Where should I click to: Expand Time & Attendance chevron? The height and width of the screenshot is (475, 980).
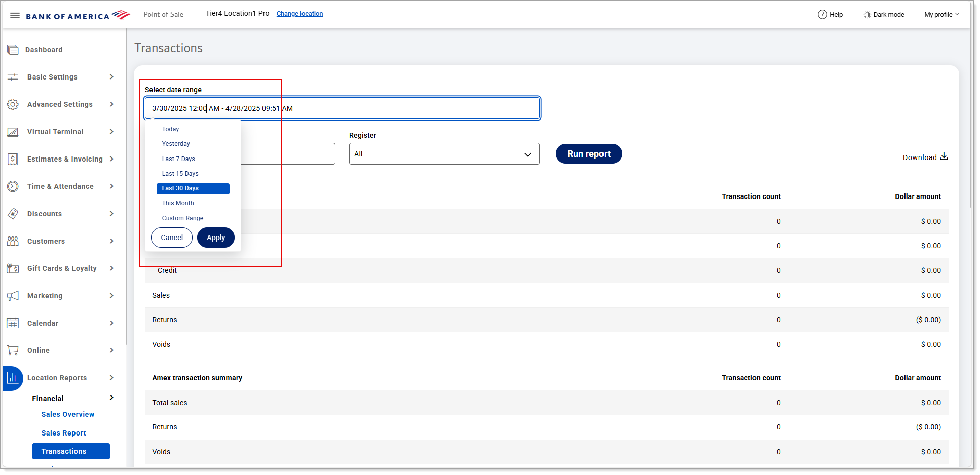(x=111, y=186)
